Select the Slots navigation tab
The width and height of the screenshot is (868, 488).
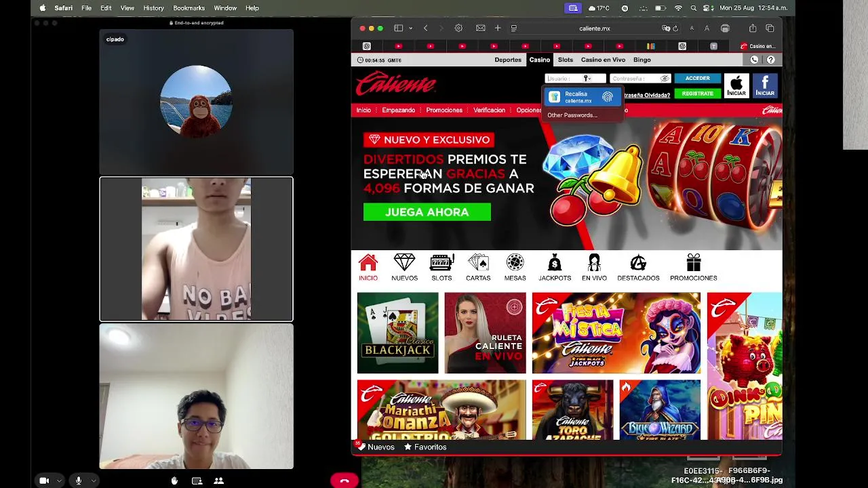566,60
